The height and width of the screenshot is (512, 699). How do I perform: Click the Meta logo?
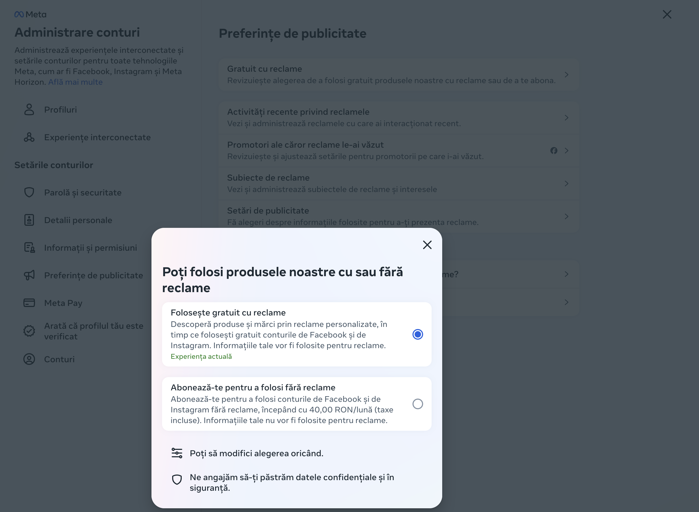click(x=30, y=14)
